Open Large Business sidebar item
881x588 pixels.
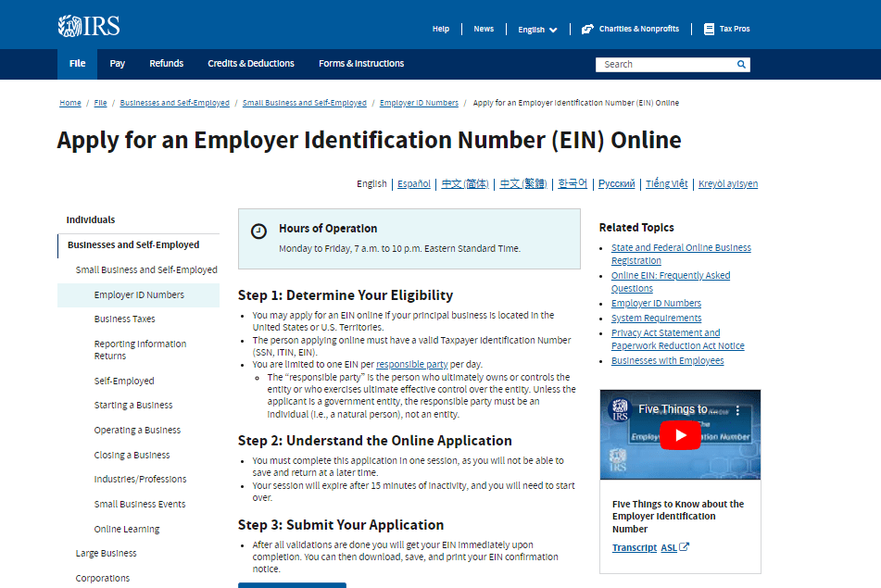pos(106,553)
